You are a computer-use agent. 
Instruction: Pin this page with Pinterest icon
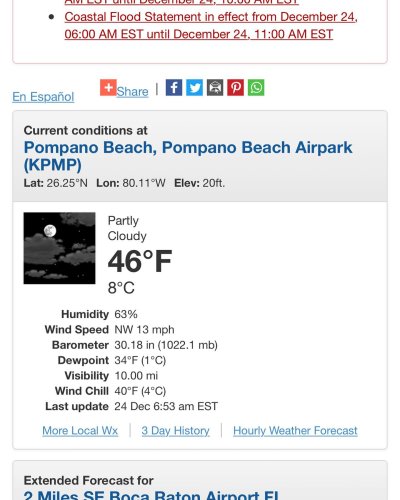[236, 87]
